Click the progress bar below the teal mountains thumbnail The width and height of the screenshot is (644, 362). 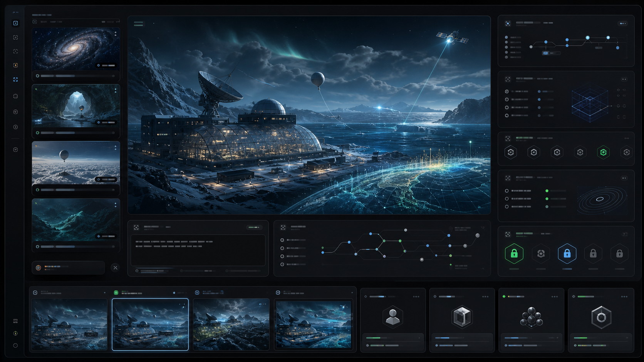[77, 247]
